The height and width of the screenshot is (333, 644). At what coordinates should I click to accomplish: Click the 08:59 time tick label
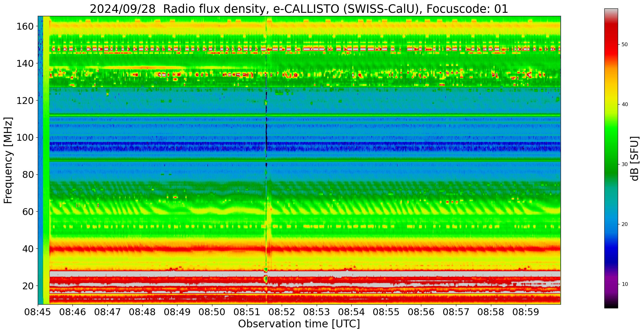[x=526, y=312]
